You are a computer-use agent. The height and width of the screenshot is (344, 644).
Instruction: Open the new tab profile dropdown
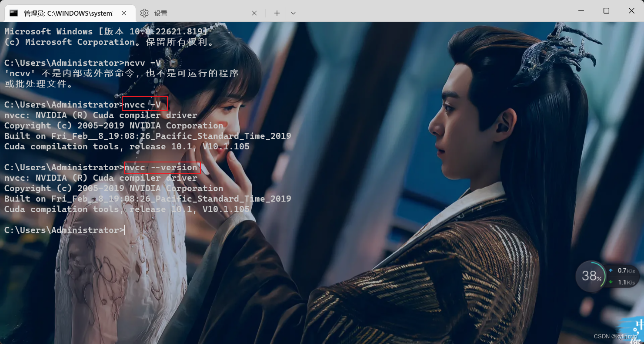pos(293,13)
